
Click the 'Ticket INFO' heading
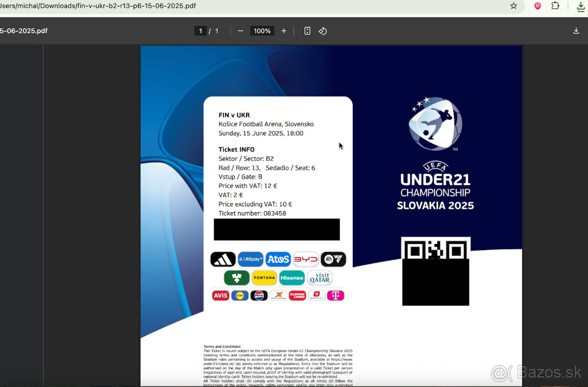(x=237, y=149)
